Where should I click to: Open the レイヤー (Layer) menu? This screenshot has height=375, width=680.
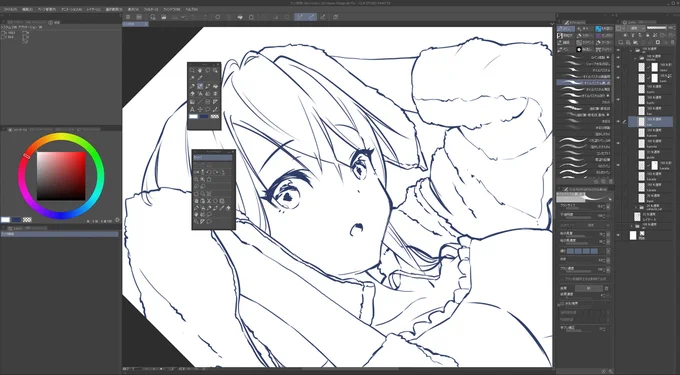pyautogui.click(x=94, y=9)
